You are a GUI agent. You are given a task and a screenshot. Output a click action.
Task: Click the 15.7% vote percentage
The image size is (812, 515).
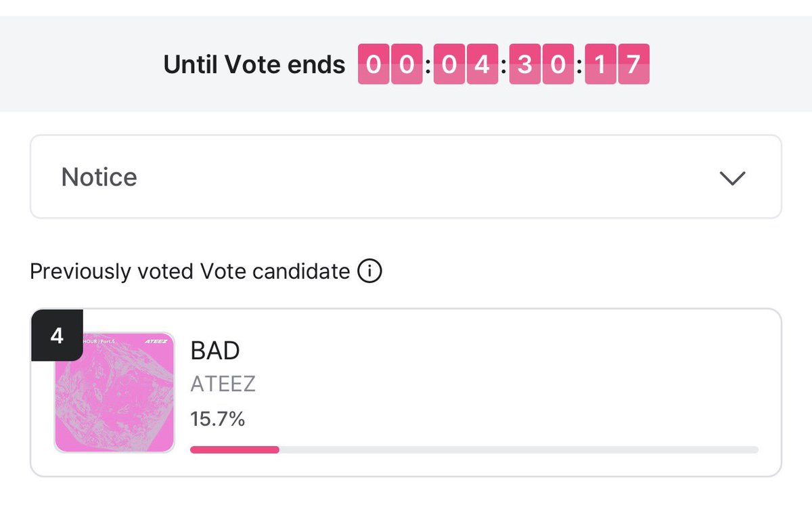[x=218, y=419]
